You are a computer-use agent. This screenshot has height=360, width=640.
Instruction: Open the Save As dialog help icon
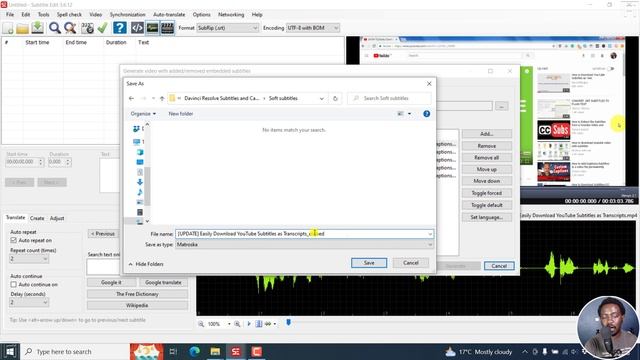point(427,114)
